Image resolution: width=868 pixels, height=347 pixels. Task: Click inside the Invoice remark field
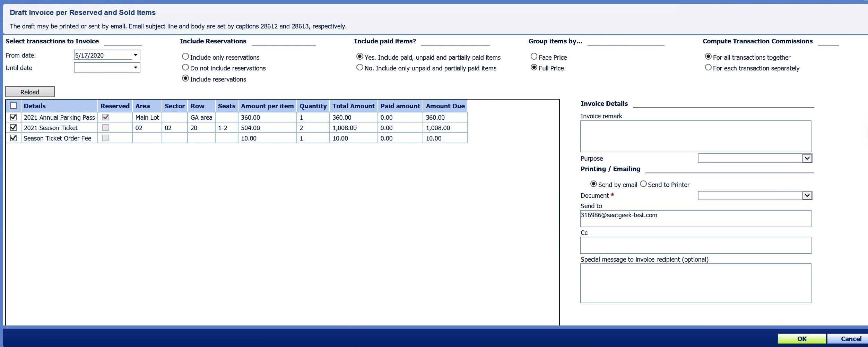click(x=695, y=136)
